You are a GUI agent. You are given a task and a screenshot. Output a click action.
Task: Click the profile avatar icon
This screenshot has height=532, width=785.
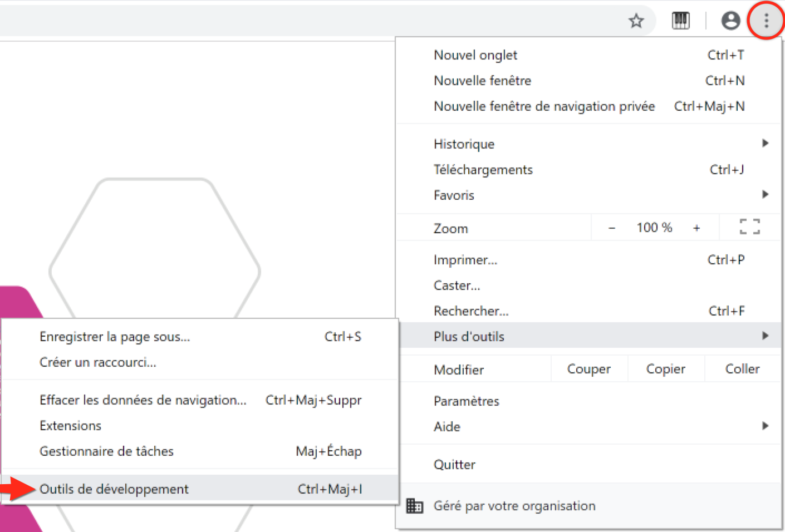tap(730, 21)
